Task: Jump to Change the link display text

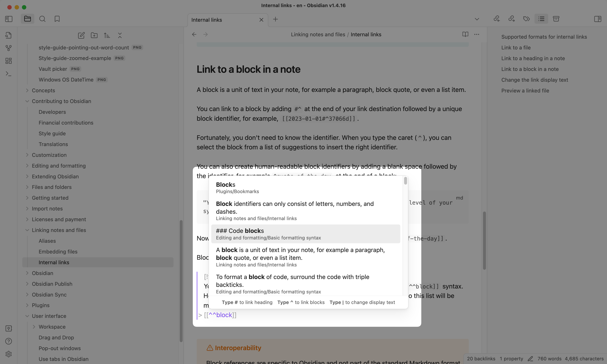Action: tap(535, 80)
